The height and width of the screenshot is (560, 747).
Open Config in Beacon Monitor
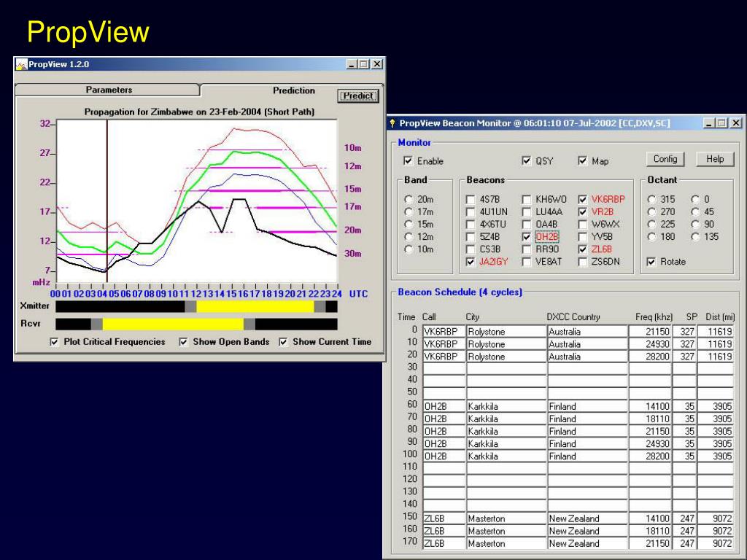click(x=665, y=159)
